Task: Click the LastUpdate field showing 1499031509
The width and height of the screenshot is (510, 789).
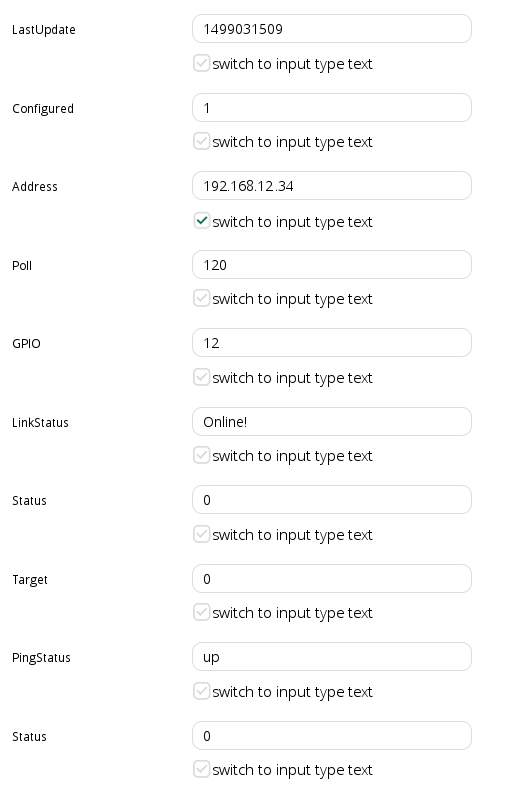Action: coord(332,29)
